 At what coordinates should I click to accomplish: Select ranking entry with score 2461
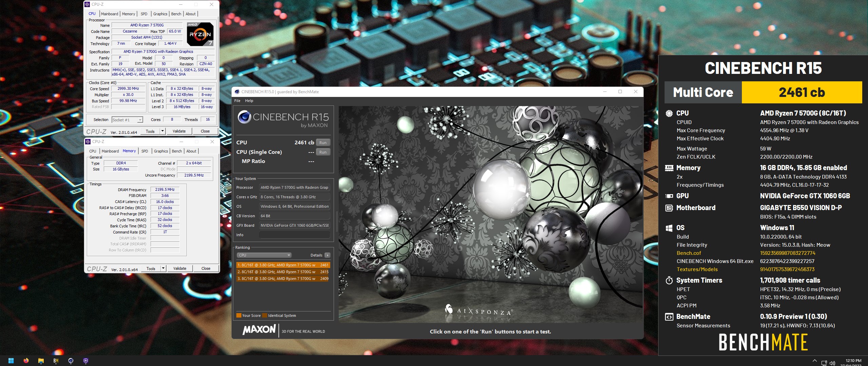point(283,265)
